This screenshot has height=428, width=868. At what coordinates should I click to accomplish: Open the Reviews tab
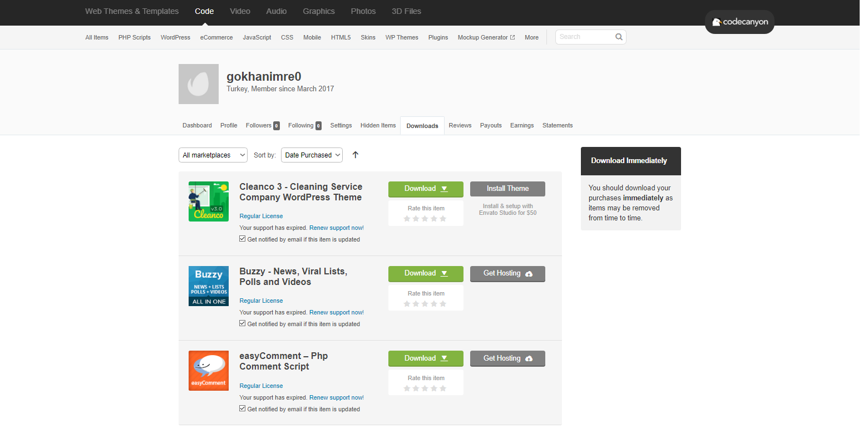(x=460, y=125)
